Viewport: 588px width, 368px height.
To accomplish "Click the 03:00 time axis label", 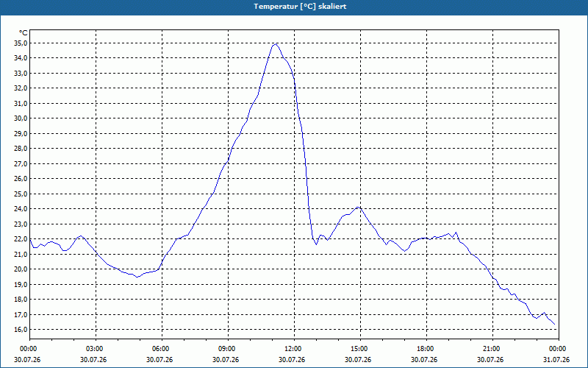I will (96, 349).
